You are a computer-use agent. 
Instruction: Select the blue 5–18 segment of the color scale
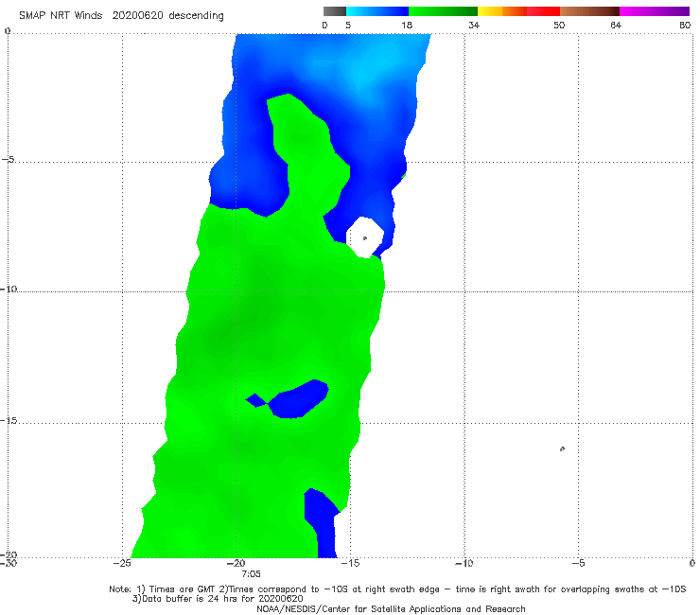[377, 11]
